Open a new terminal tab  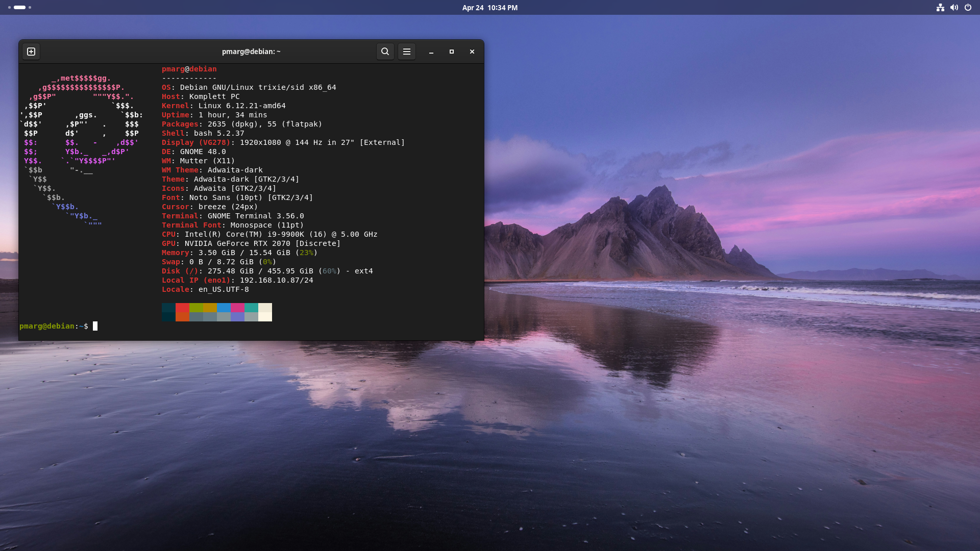[x=31, y=52]
